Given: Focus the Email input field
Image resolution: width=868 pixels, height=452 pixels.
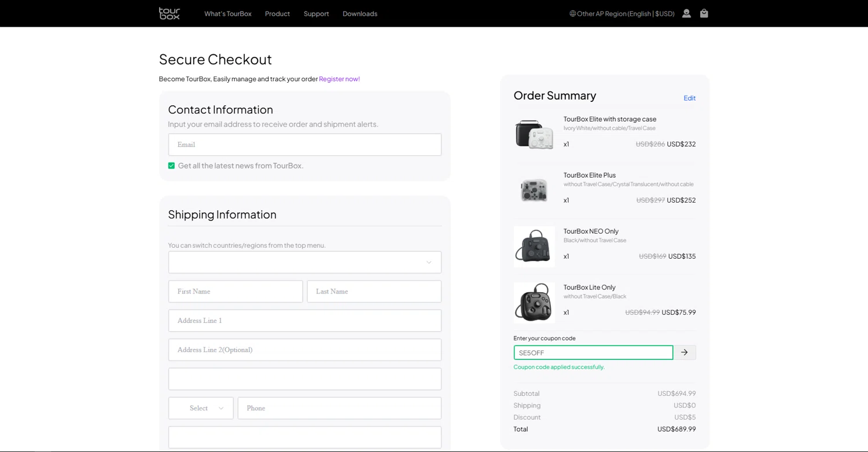Looking at the screenshot, I should tap(305, 145).
